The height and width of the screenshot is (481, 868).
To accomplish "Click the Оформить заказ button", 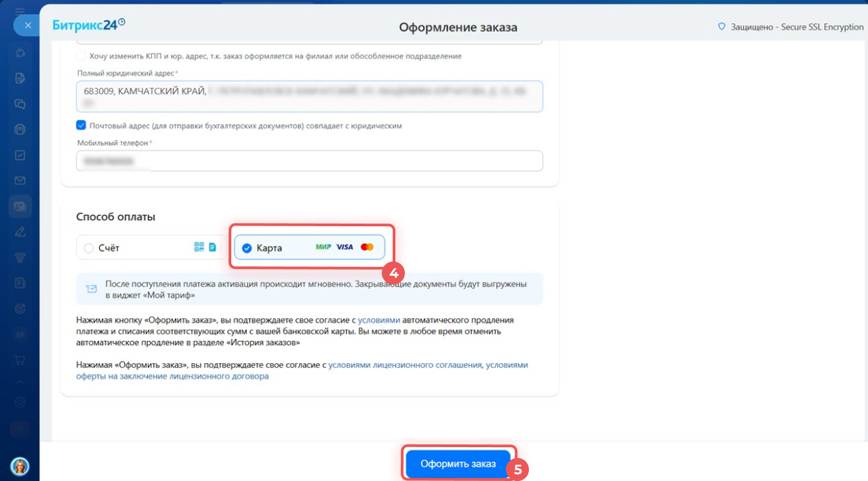I will 458,464.
